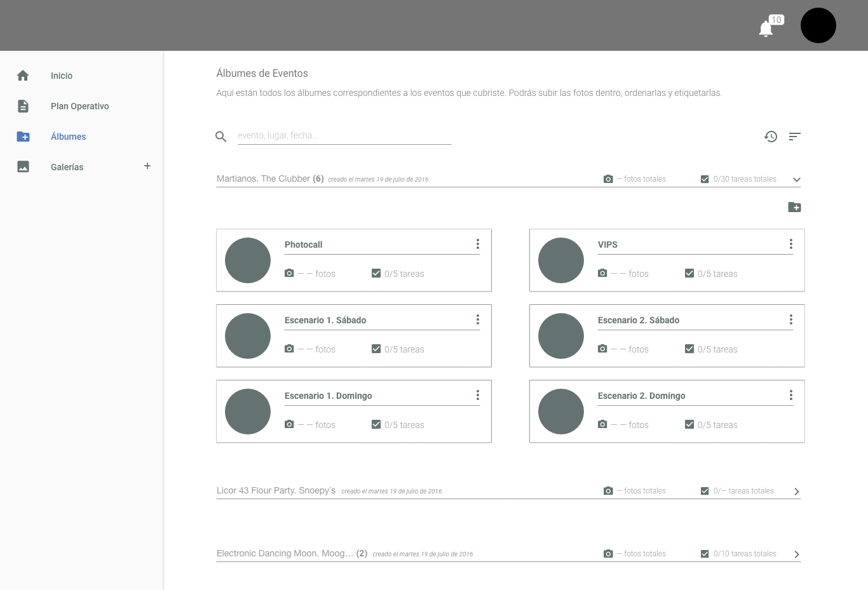Click the Inicio home icon
Viewport: 868px width, 590px height.
coord(23,76)
